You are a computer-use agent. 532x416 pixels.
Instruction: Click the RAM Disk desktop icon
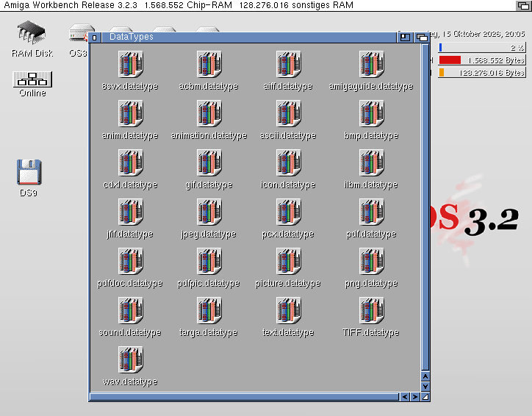point(32,32)
